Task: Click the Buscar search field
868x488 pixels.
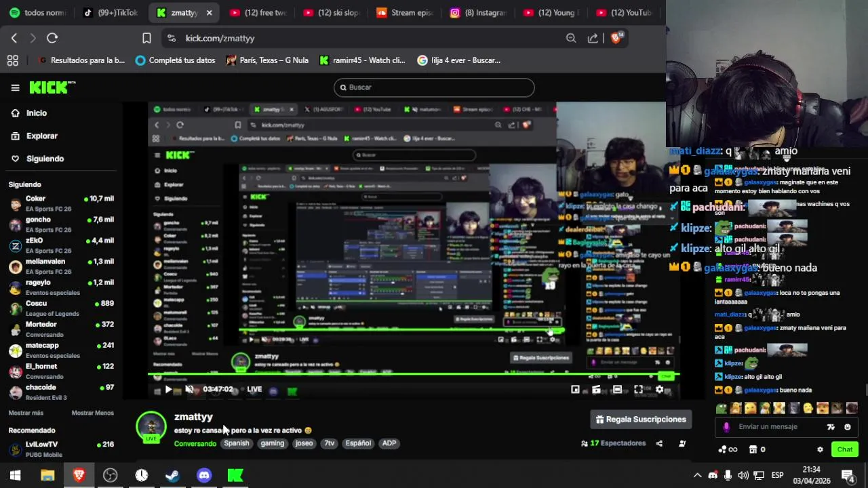Action: 434,87
